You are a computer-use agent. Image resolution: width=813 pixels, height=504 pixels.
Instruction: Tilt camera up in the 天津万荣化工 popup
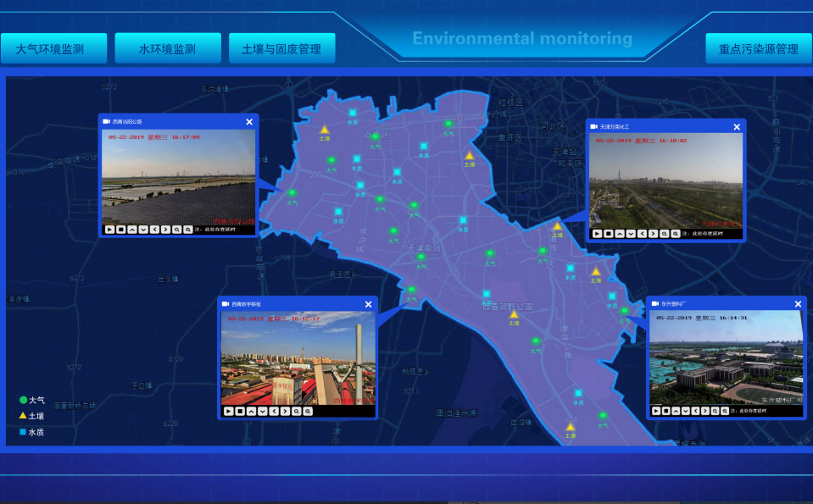click(620, 234)
